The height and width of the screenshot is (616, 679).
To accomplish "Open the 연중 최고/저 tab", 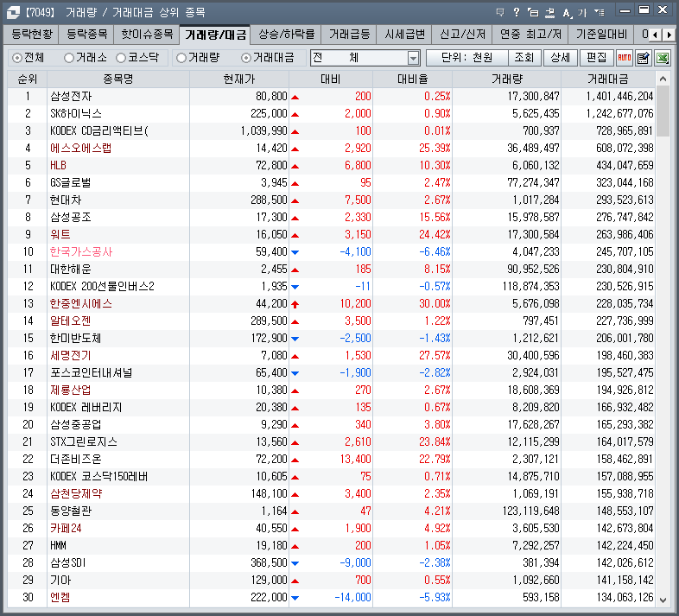I will (530, 35).
